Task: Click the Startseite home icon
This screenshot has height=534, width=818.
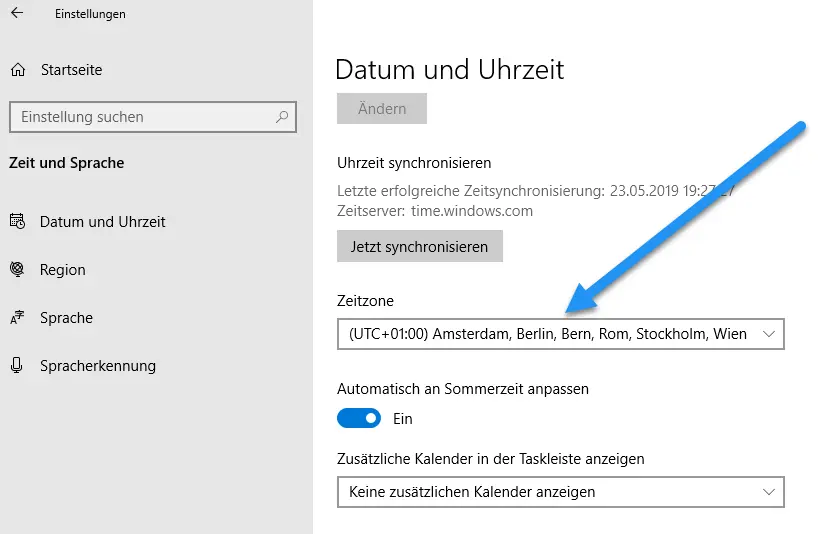Action: click(x=17, y=70)
